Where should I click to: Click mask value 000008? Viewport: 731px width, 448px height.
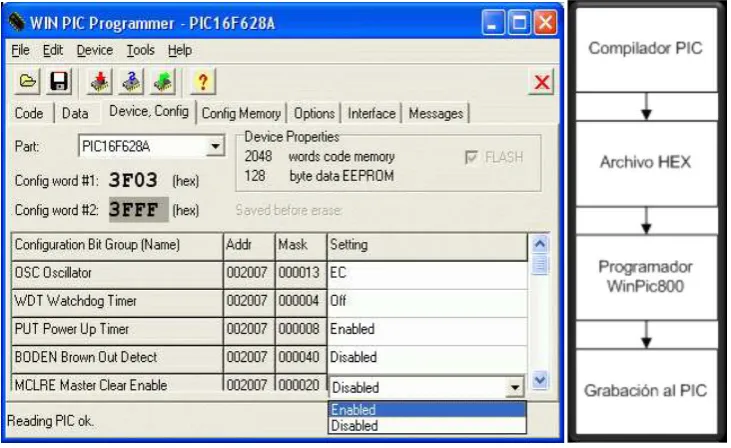point(299,329)
